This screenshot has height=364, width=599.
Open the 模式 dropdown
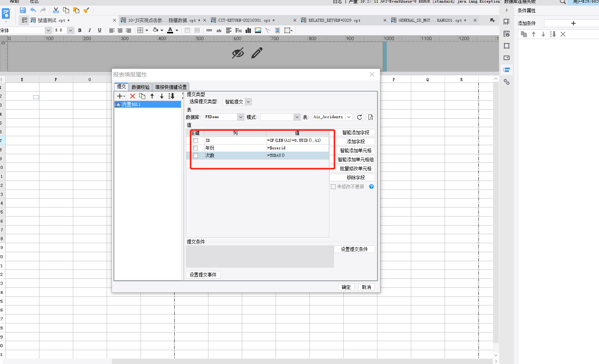pyautogui.click(x=280, y=117)
